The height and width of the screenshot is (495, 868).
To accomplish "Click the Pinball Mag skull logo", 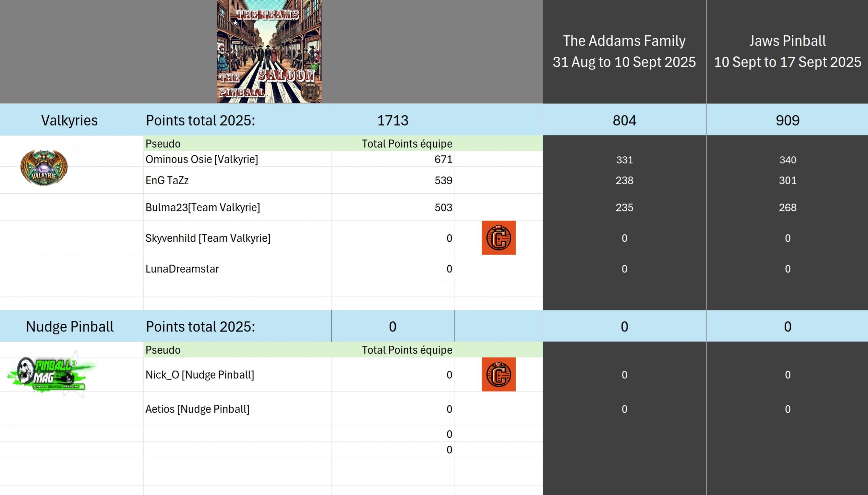I will point(50,374).
